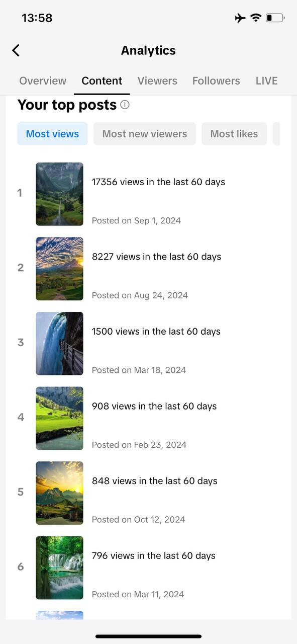Tap the home indicator bar at bottom
Image resolution: width=297 pixels, height=644 pixels.
[x=148, y=636]
